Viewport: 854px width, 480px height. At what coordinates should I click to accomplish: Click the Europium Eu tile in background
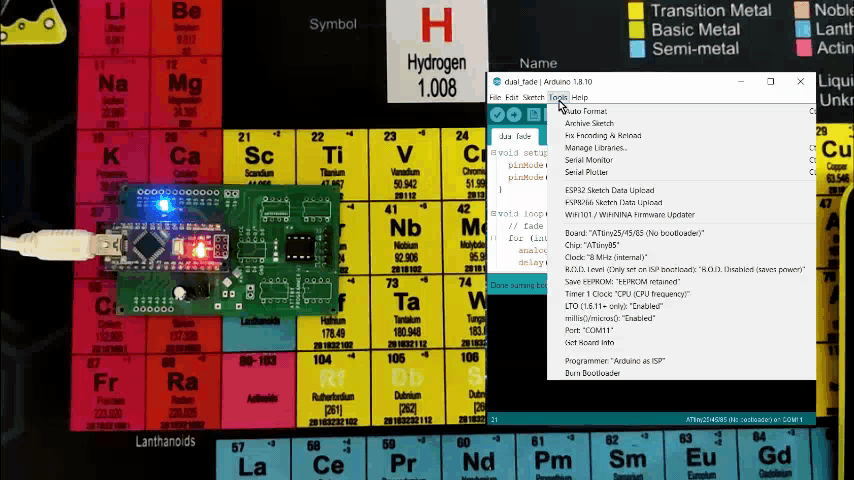[x=700, y=456]
